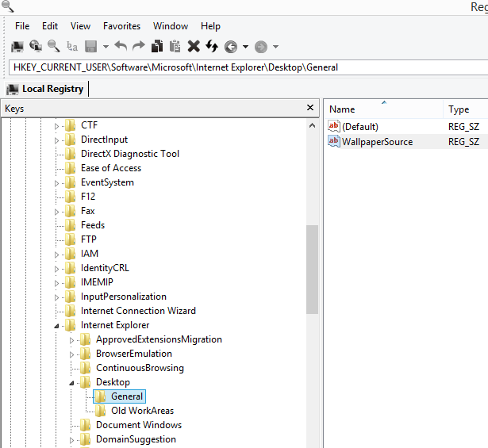
Task: Click the Delete X icon in toolbar
Action: [194, 47]
